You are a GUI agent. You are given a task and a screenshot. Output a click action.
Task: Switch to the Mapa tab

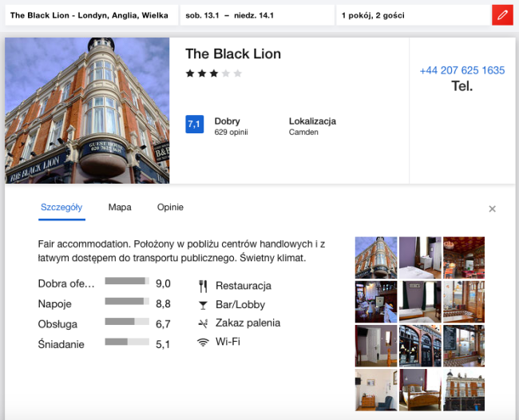[120, 208]
